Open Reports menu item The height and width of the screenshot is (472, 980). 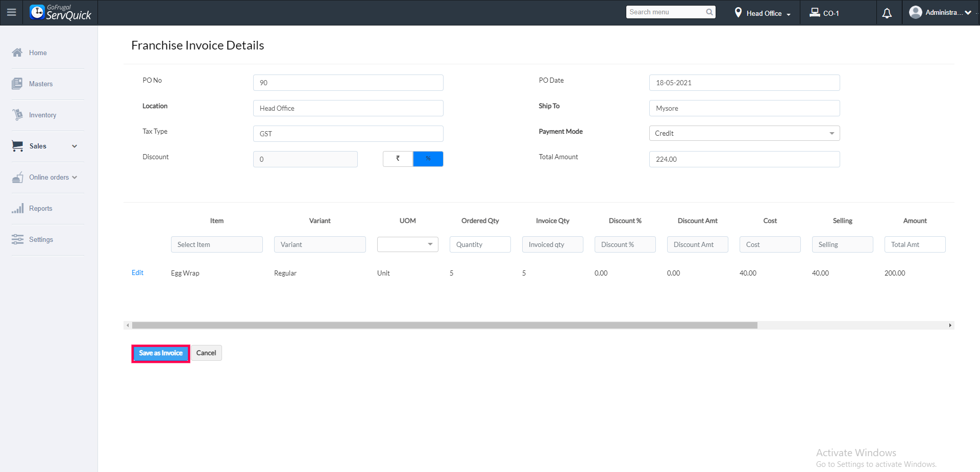(x=40, y=208)
